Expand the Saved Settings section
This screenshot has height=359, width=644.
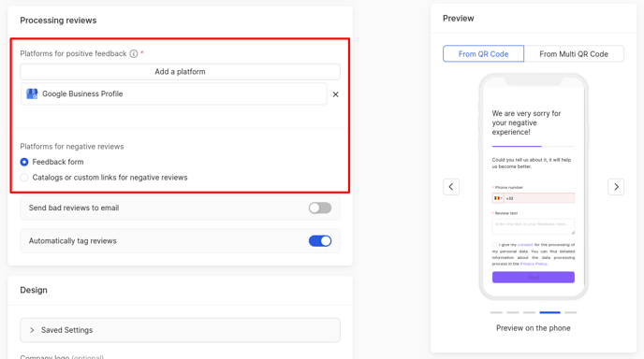click(x=180, y=330)
